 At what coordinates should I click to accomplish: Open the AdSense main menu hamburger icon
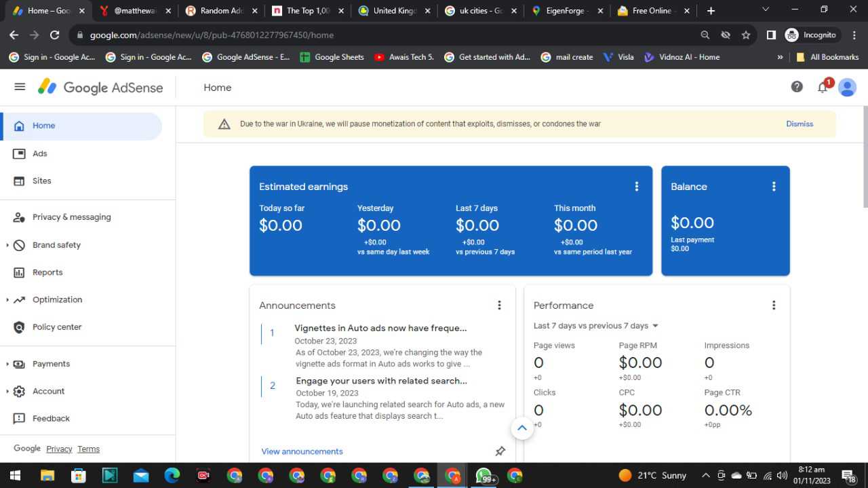click(20, 87)
